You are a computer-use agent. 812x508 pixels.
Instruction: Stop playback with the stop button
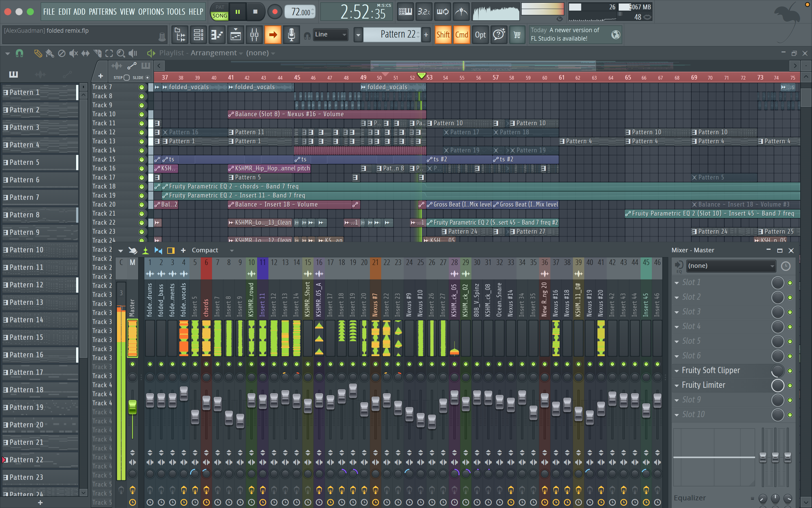pos(255,12)
